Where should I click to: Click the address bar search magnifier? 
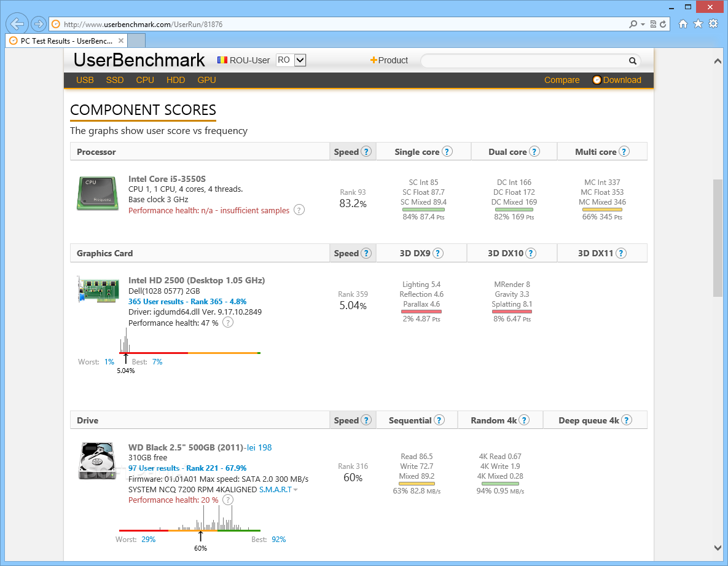(633, 24)
